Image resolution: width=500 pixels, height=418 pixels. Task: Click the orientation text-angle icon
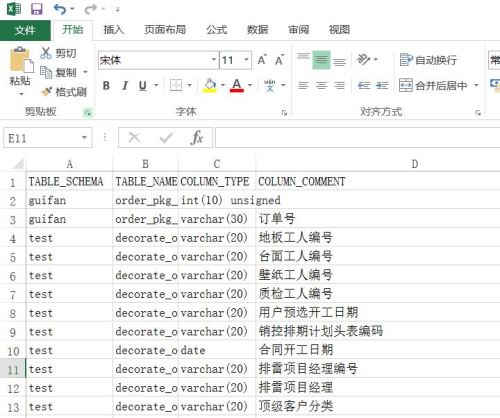[x=363, y=60]
